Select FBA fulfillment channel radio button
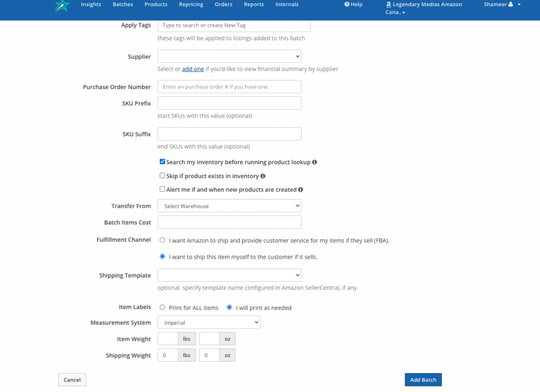Screen dimensions: 540x392 pos(162,240)
